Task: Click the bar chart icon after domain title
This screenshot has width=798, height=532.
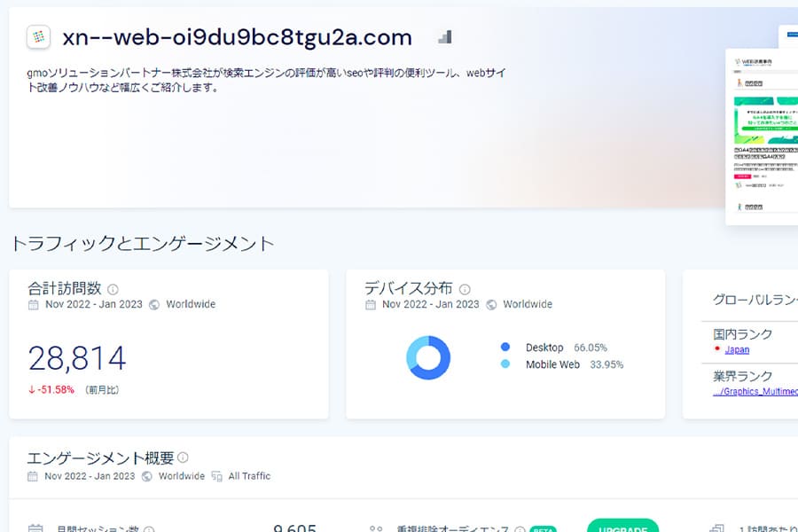Action: point(445,36)
